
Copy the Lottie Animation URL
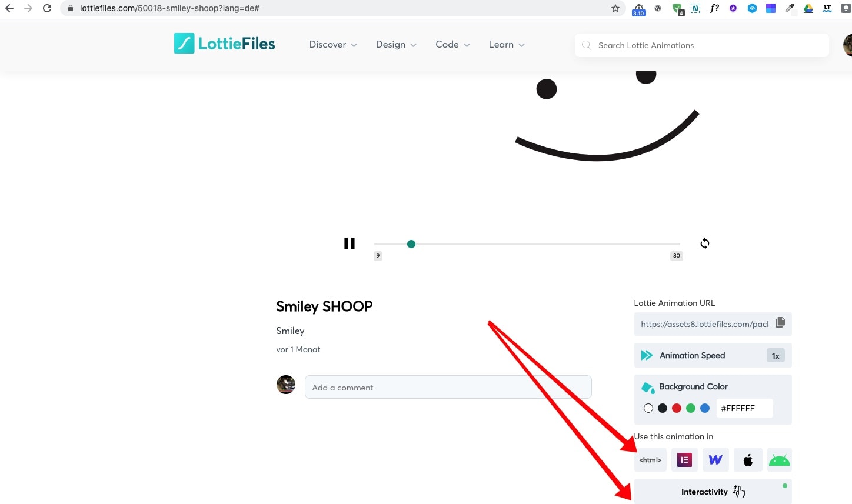(780, 322)
